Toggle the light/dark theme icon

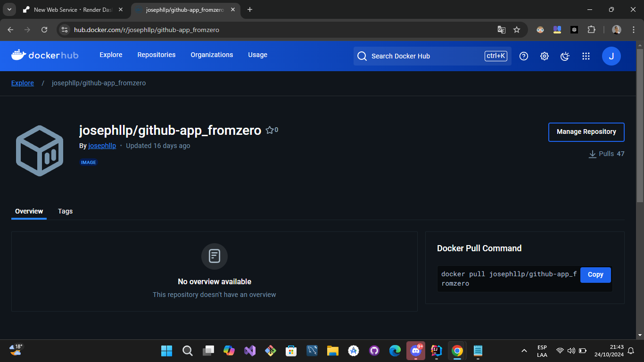[565, 56]
